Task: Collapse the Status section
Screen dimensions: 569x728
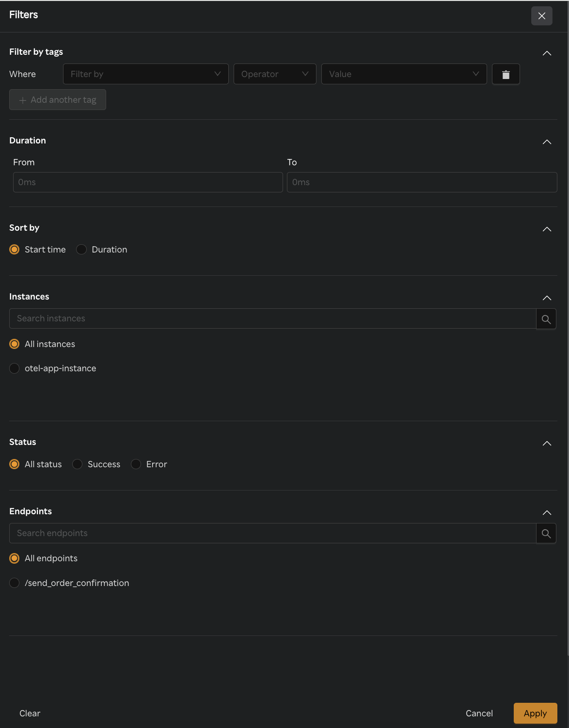Action: tap(547, 443)
